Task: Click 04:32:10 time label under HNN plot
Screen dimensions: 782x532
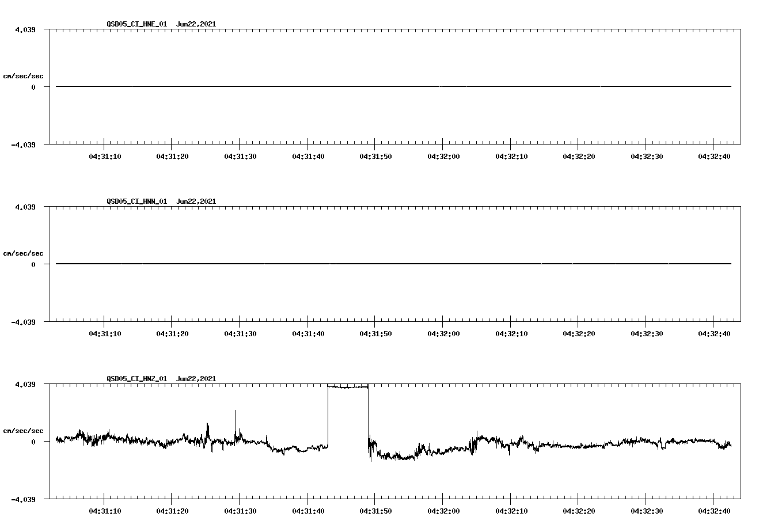Action: (511, 333)
